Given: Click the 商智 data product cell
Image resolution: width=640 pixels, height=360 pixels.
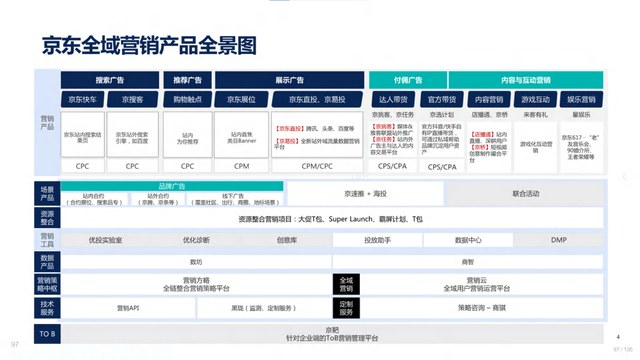Looking at the screenshot, I should pyautogui.click(x=468, y=262).
